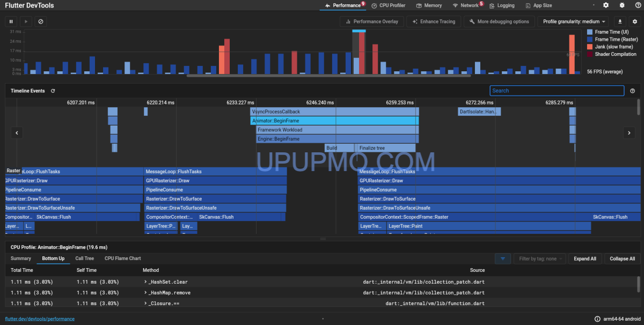
Task: Expand the _HashMap.remove row
Action: point(145,293)
